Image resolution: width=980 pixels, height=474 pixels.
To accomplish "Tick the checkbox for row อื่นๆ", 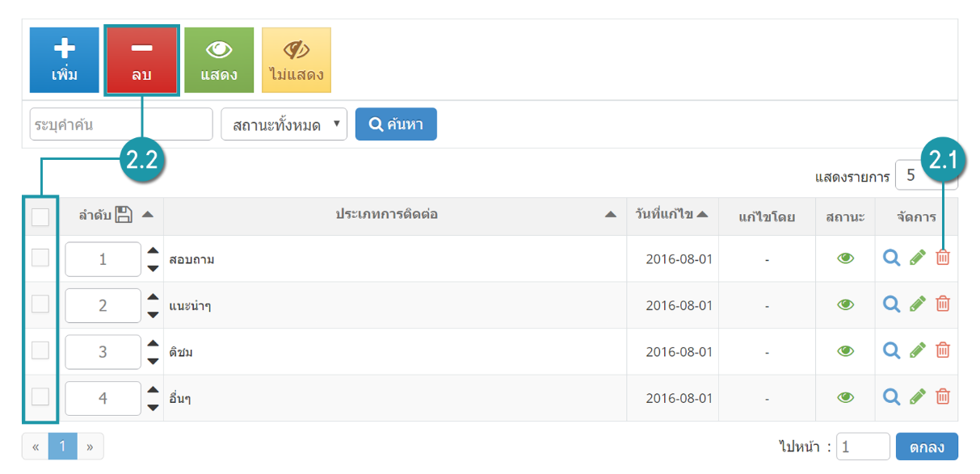I will (x=40, y=396).
